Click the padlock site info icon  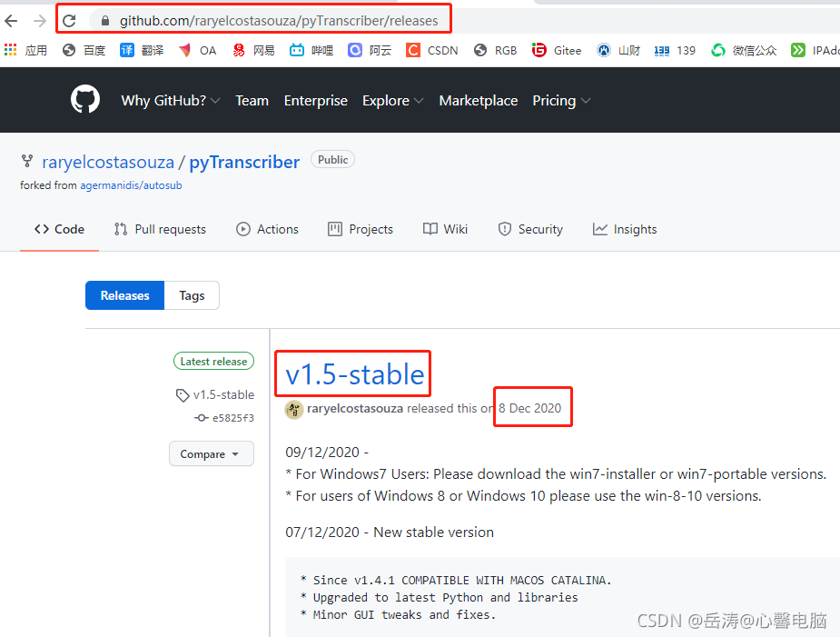pyautogui.click(x=105, y=21)
